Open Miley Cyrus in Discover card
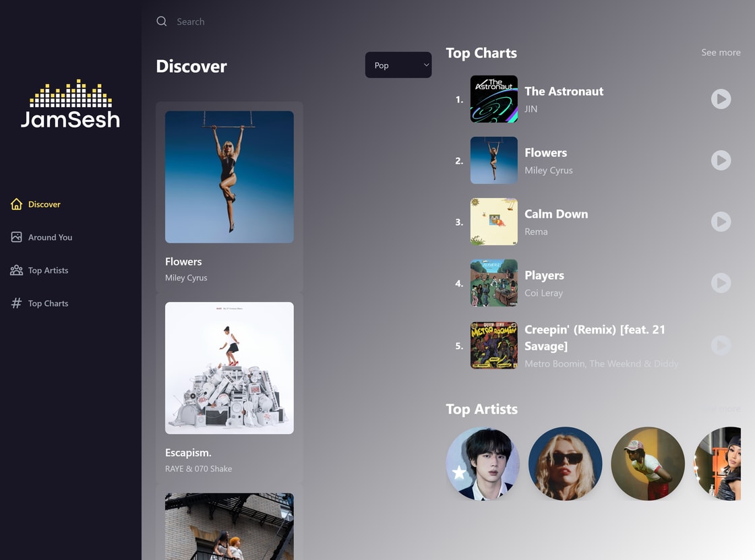The image size is (755, 560). [x=186, y=278]
